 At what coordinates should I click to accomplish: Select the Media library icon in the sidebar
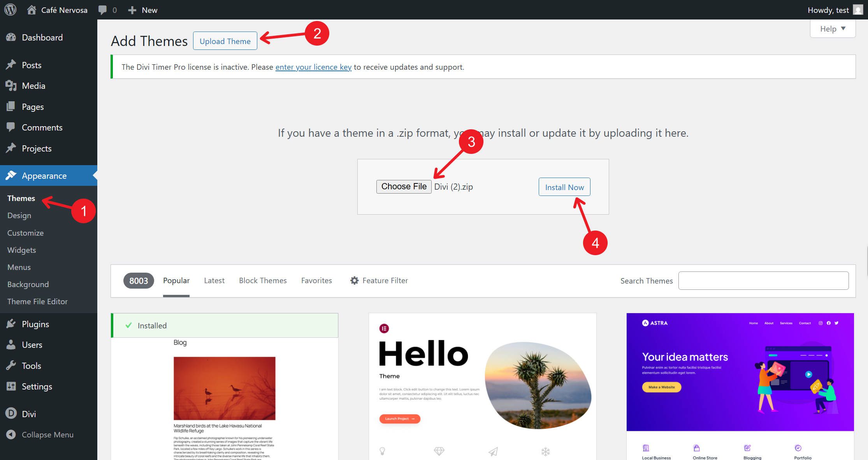point(11,86)
